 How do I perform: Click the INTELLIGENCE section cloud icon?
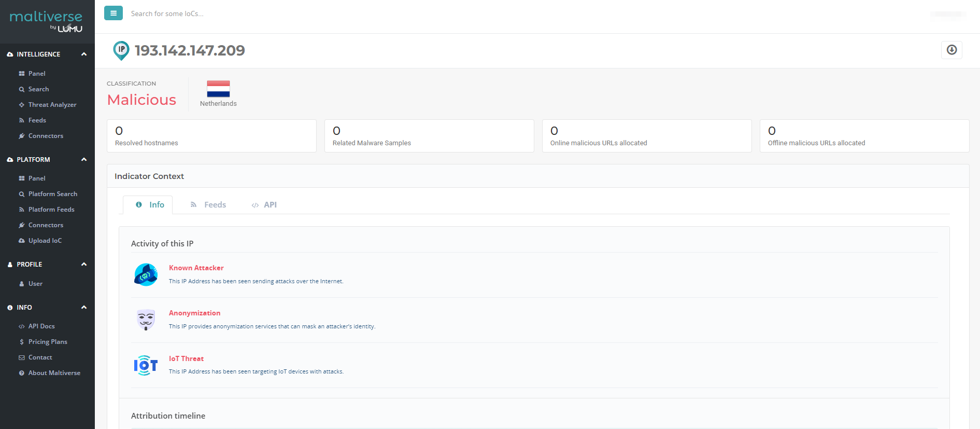click(x=10, y=54)
